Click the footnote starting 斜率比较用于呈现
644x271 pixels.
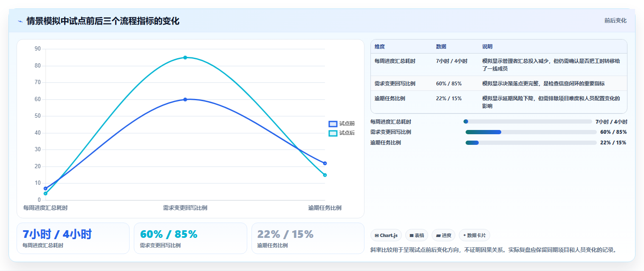(493, 250)
